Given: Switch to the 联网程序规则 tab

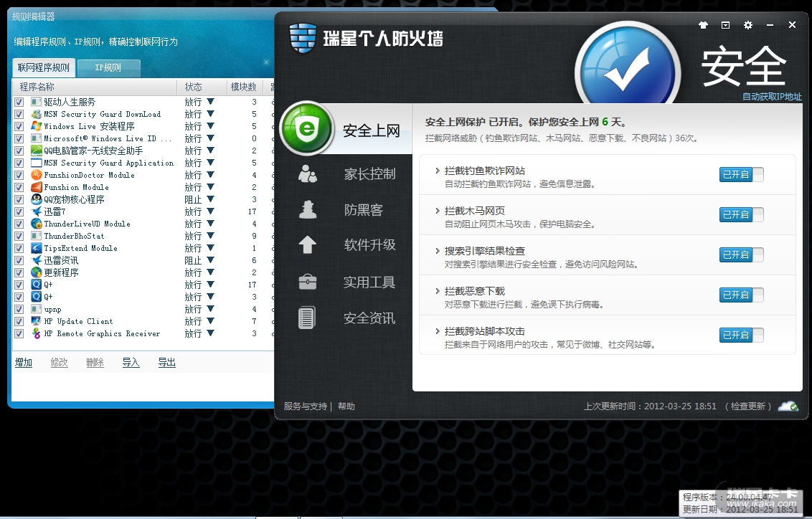Looking at the screenshot, I should [44, 67].
